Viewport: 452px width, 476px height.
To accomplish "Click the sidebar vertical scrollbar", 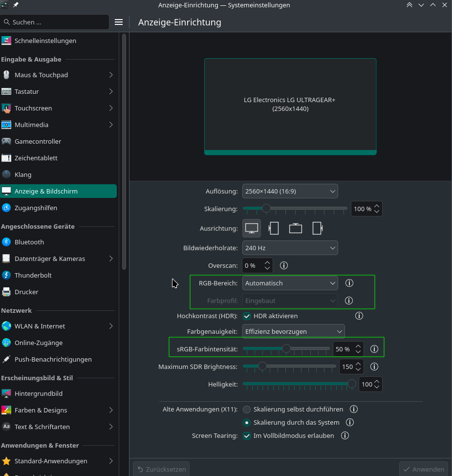I will pos(124,152).
